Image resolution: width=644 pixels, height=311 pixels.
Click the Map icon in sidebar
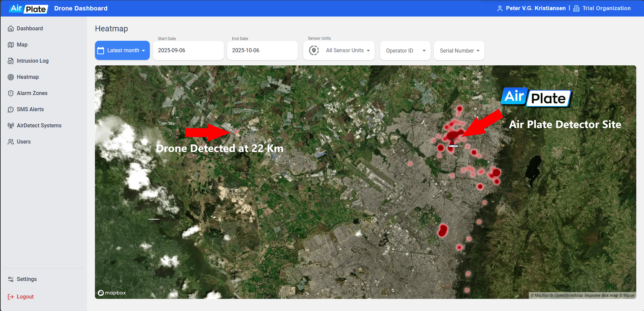tap(11, 45)
